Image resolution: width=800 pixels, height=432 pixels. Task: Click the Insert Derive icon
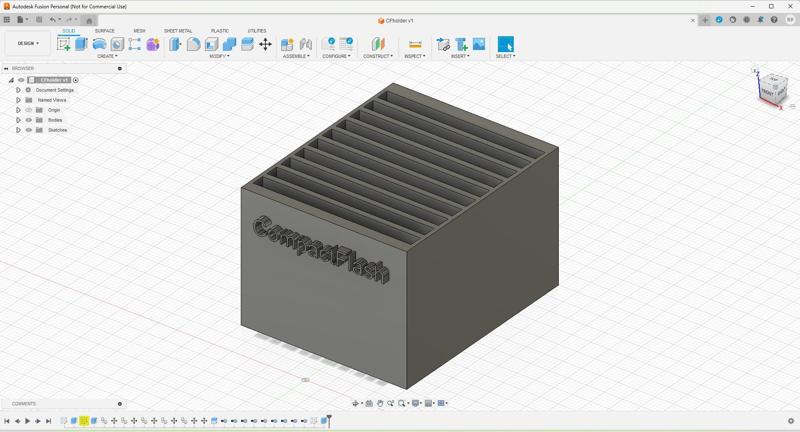click(443, 44)
